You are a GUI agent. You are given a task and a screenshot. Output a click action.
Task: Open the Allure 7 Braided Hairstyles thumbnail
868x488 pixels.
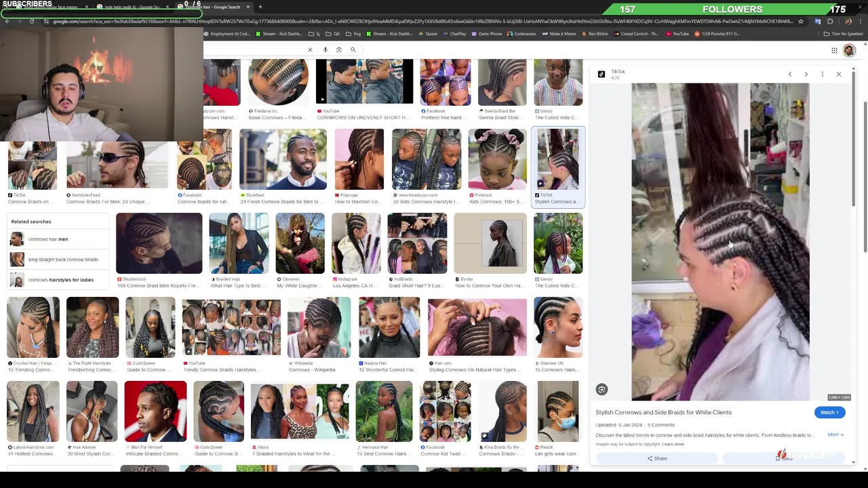tap(300, 411)
